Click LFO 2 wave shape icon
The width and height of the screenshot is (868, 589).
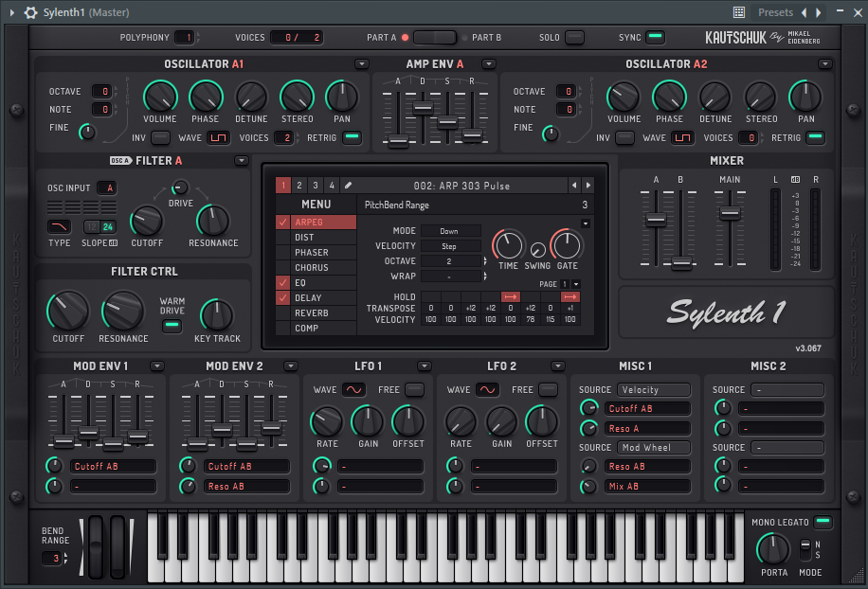tap(488, 390)
